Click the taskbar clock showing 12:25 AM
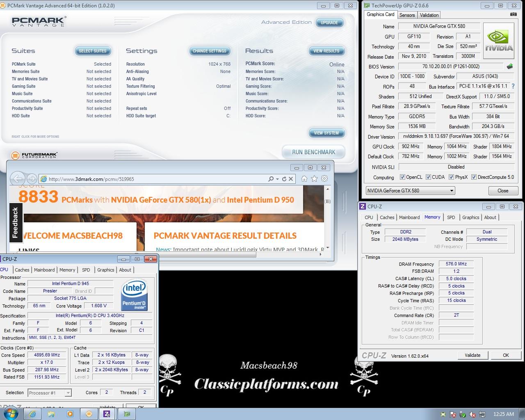Screen dimensions: 525x420 [x=503, y=414]
